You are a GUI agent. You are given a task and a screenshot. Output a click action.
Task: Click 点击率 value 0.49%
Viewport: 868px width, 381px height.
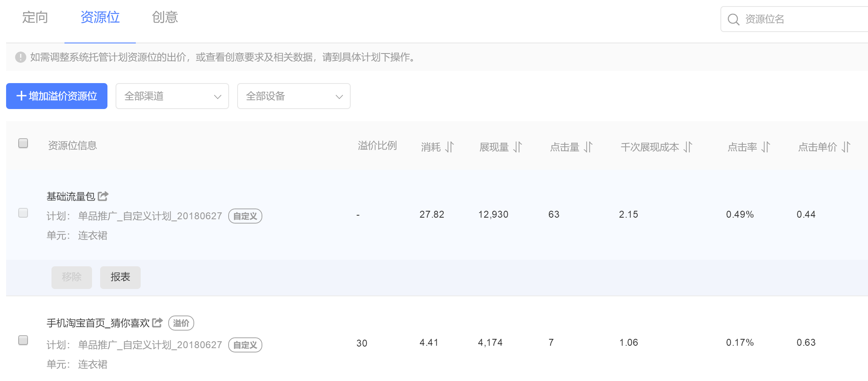[x=740, y=214]
